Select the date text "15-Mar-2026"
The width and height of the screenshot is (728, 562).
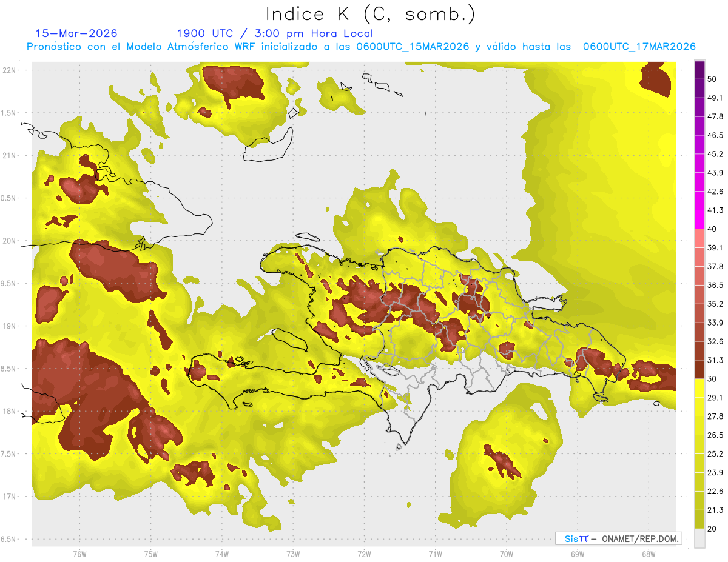(x=76, y=33)
